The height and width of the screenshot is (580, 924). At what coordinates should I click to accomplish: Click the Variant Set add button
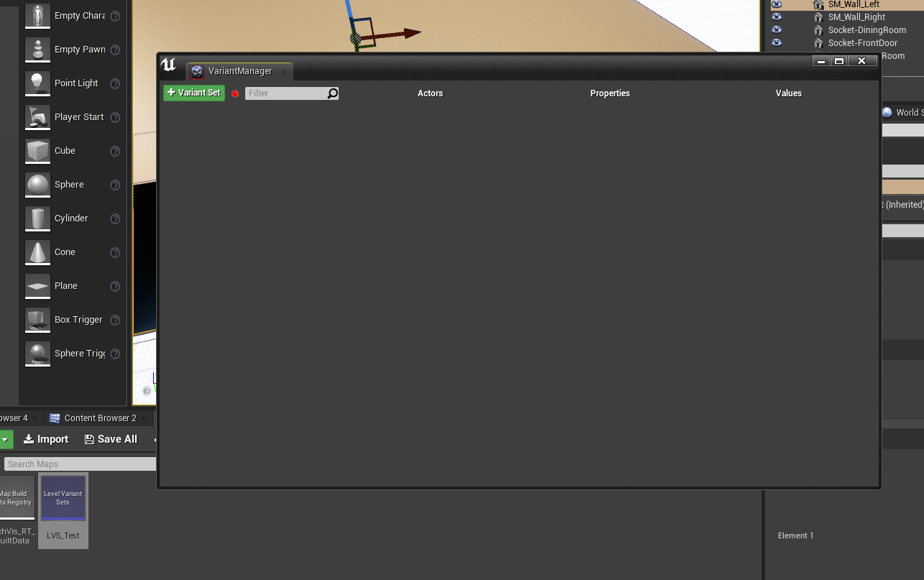[x=194, y=93]
